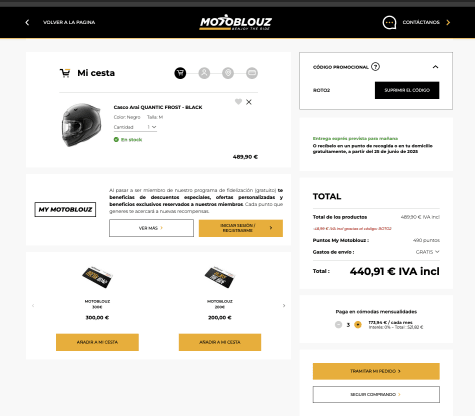The width and height of the screenshot is (475, 416).
Task: Collapse the Código Promocional section
Action: coord(435,67)
